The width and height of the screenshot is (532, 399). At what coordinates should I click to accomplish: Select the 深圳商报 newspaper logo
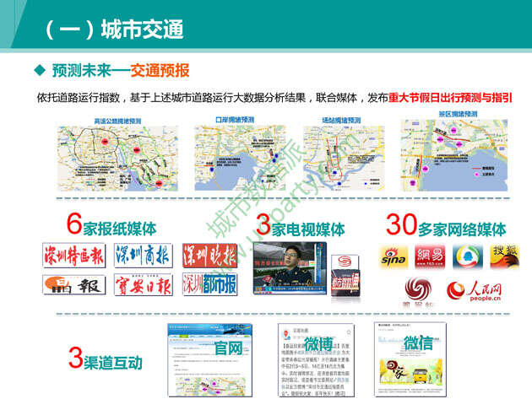click(x=143, y=255)
